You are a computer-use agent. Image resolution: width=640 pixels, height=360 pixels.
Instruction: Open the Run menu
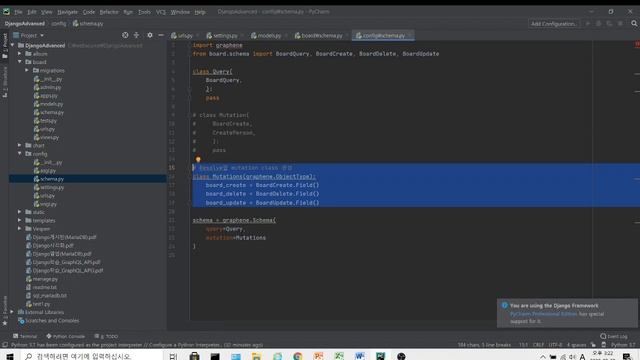coord(128,12)
